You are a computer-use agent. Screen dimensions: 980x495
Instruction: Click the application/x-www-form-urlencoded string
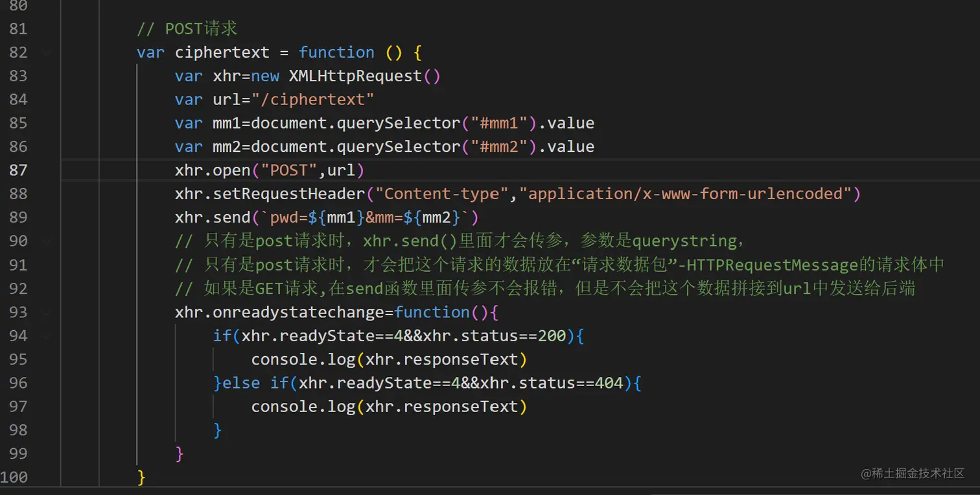(x=689, y=193)
